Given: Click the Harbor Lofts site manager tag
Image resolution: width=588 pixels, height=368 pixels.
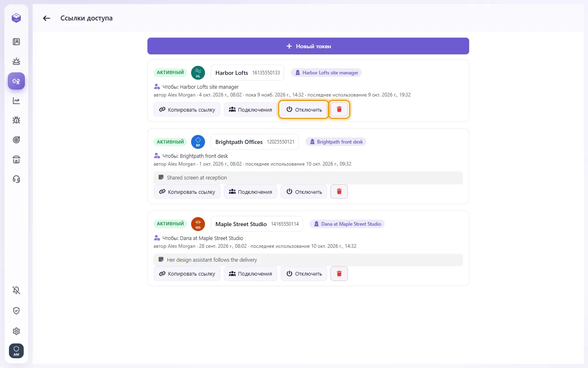Looking at the screenshot, I should 326,73.
